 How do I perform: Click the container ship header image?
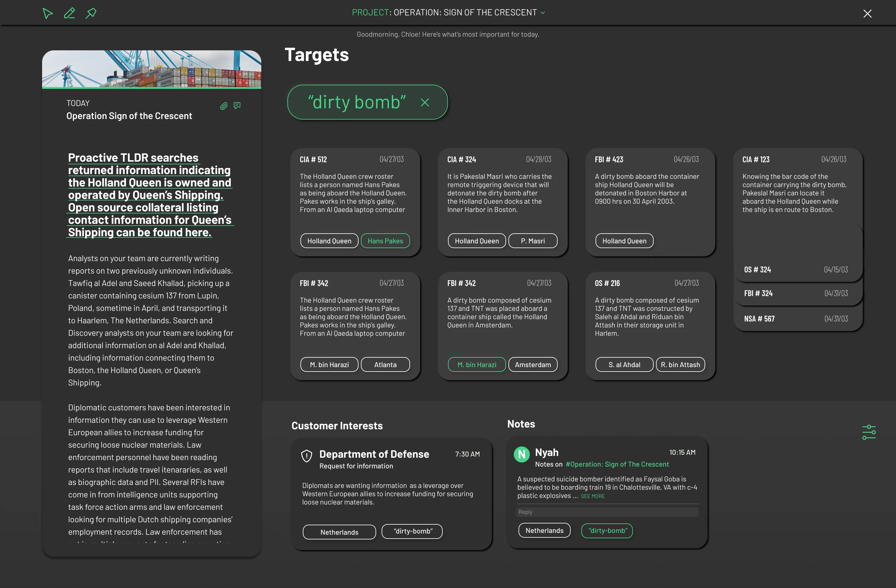[x=151, y=69]
